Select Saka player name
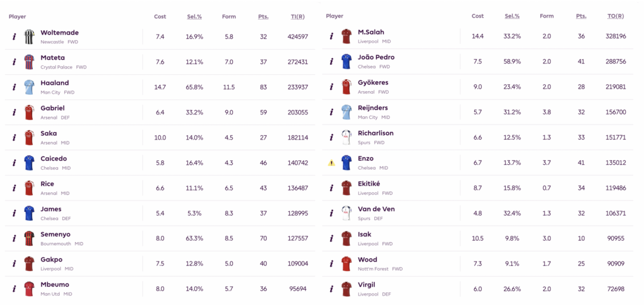 48,133
